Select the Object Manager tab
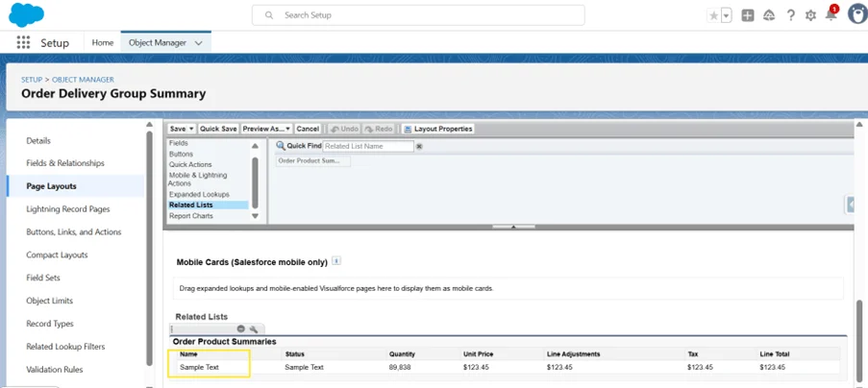The image size is (868, 388). coord(158,42)
